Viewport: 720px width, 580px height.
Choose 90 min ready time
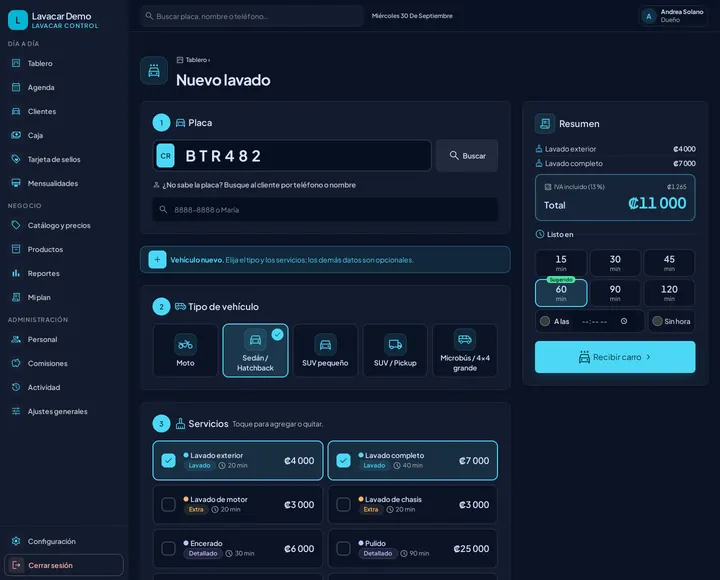click(x=615, y=293)
